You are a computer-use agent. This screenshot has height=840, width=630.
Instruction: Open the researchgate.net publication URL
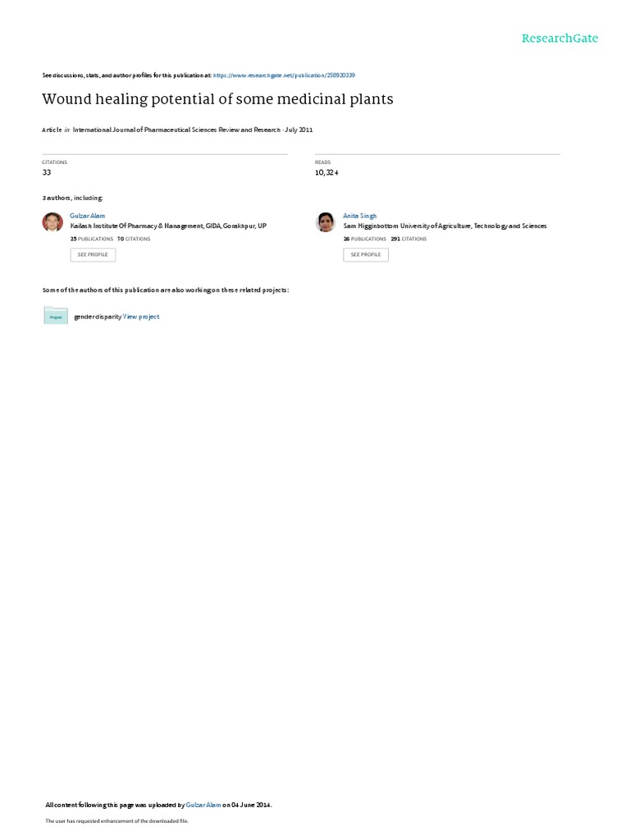tap(284, 75)
